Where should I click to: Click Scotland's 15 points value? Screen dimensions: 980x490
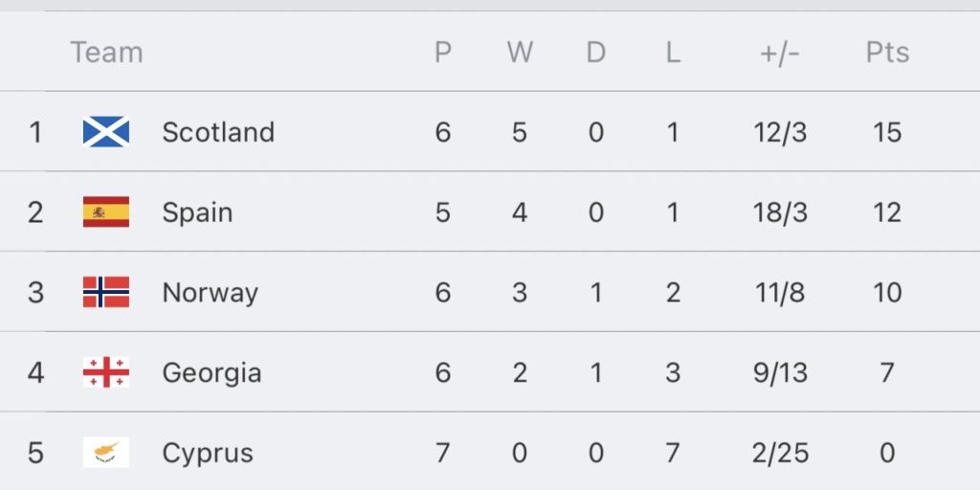click(887, 132)
